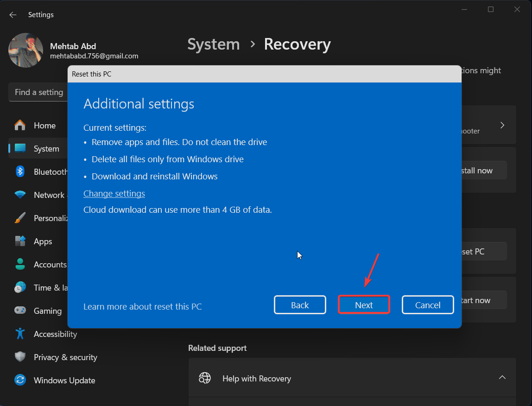Collapse the Help with Recovery section
The width and height of the screenshot is (532, 406).
click(x=502, y=377)
